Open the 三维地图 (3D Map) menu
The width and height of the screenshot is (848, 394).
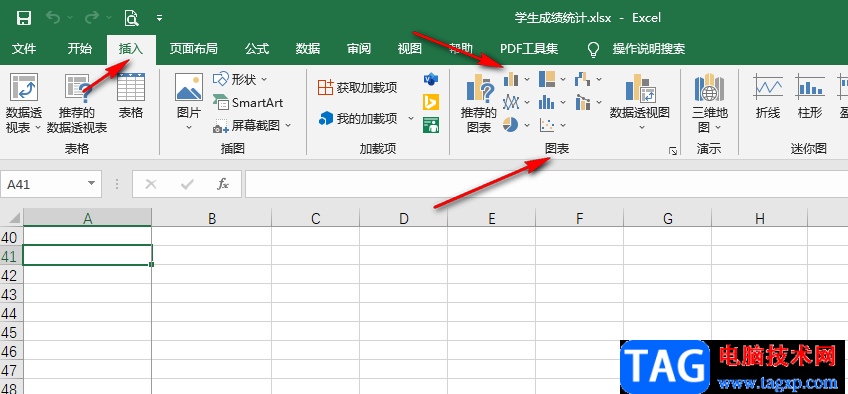point(710,104)
